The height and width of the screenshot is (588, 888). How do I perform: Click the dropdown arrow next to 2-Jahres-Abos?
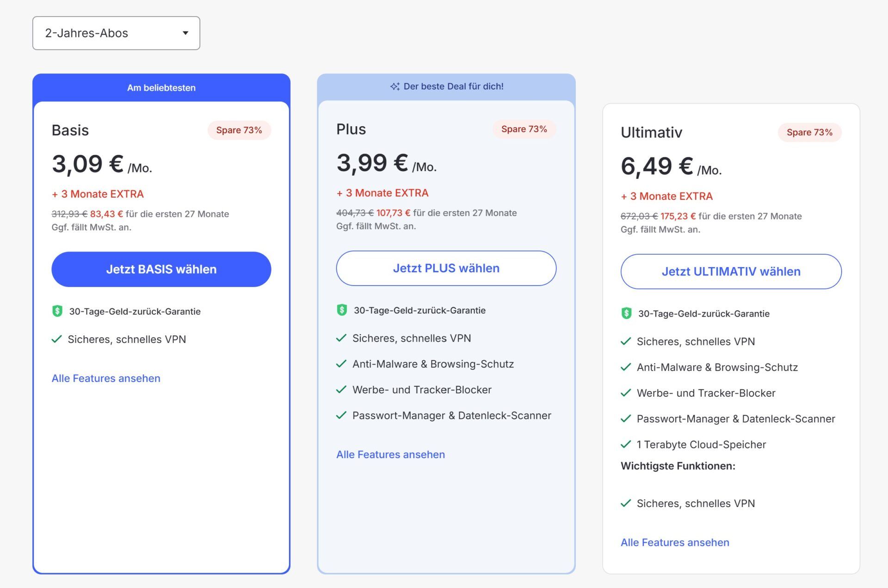tap(185, 33)
